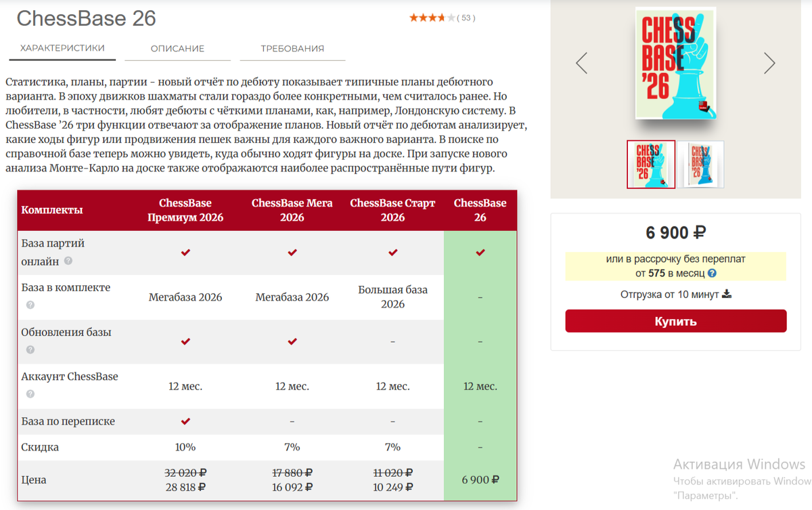Open the ХАРАКТЕРИСТИКИ tab

(62, 48)
